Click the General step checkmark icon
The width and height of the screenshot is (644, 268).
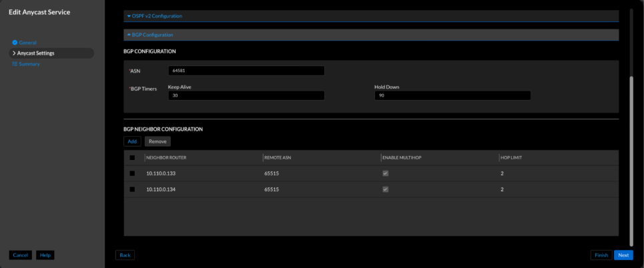[15, 42]
